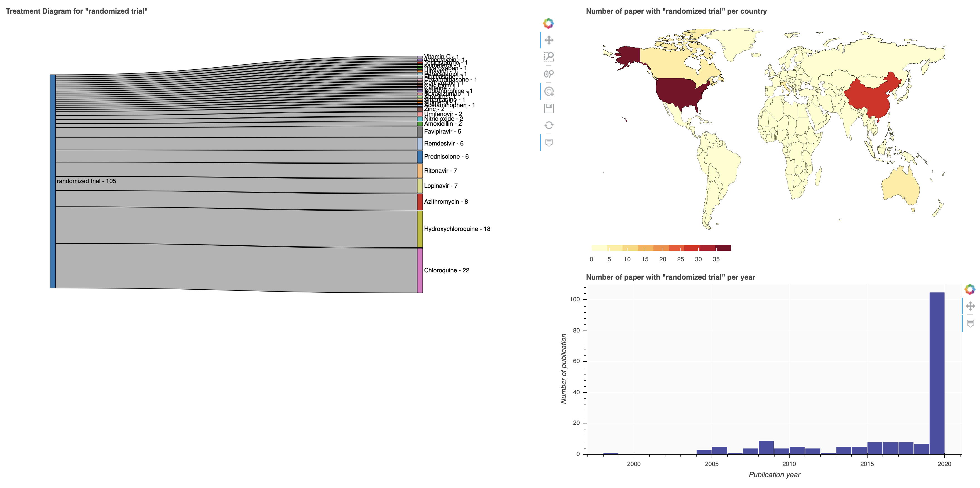Click the 2020 bar in the publication histogram
The height and width of the screenshot is (488, 980).
pyautogui.click(x=937, y=373)
